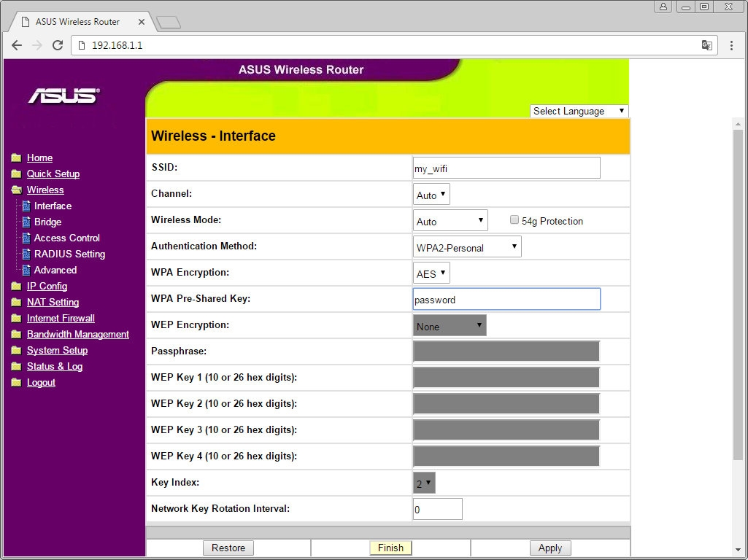The image size is (748, 560).
Task: Open the NAT Setting menu link
Action: 53,302
